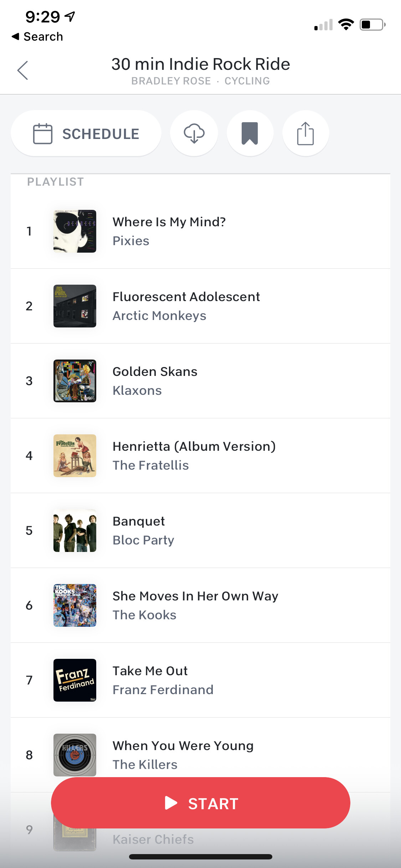Tap the Pixies album artwork

pyautogui.click(x=75, y=231)
